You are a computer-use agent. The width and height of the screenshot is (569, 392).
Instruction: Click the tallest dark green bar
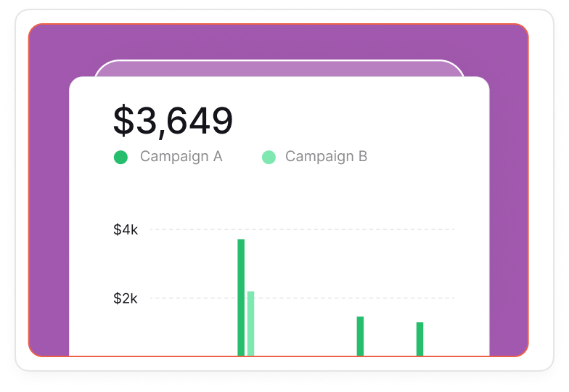coord(241,297)
